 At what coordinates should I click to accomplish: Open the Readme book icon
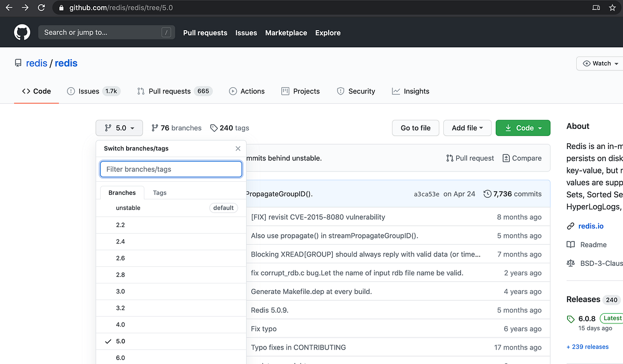point(570,245)
